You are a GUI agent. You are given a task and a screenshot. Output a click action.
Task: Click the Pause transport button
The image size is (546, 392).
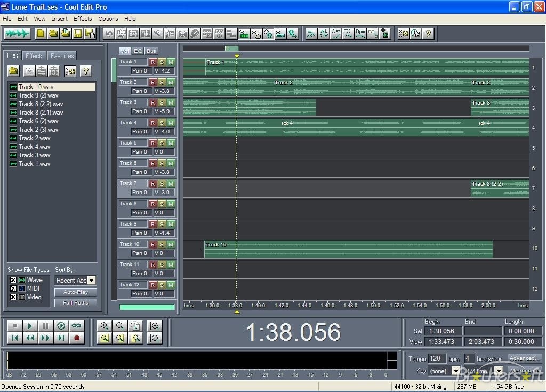click(x=45, y=326)
